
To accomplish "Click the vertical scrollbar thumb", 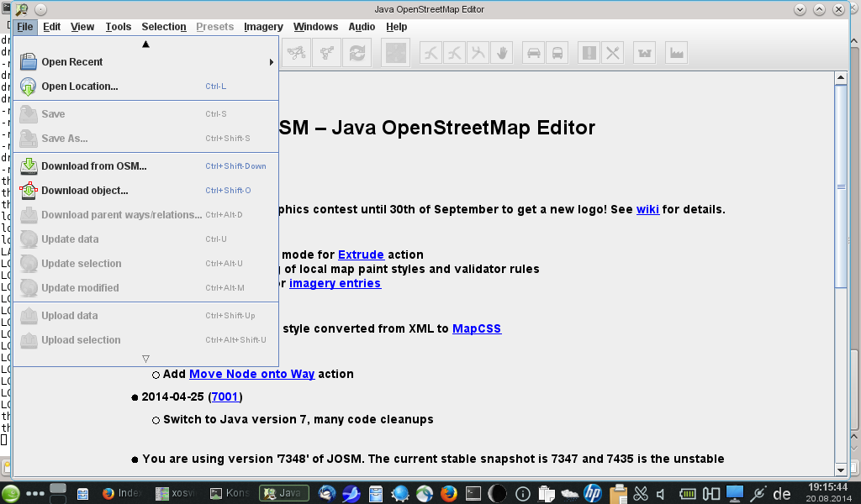I will [841, 186].
